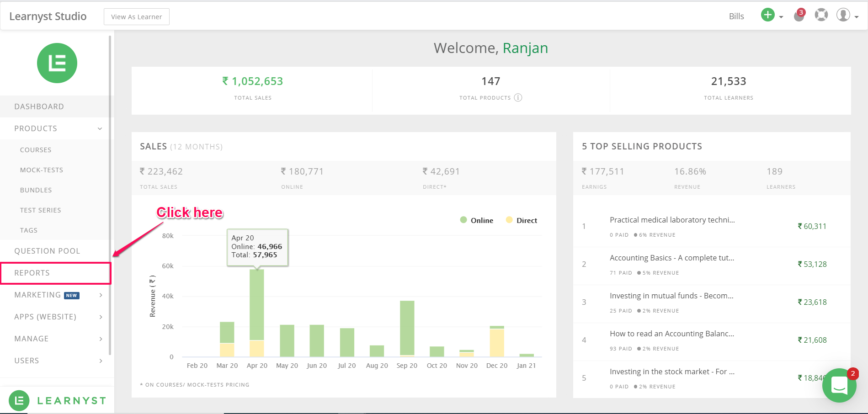Open How to read an Accounting Balance product
The height and width of the screenshot is (414, 868).
(x=672, y=334)
